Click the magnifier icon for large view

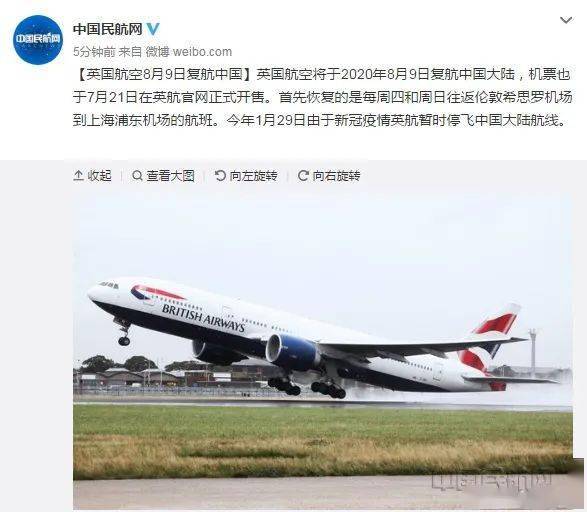[x=137, y=176]
